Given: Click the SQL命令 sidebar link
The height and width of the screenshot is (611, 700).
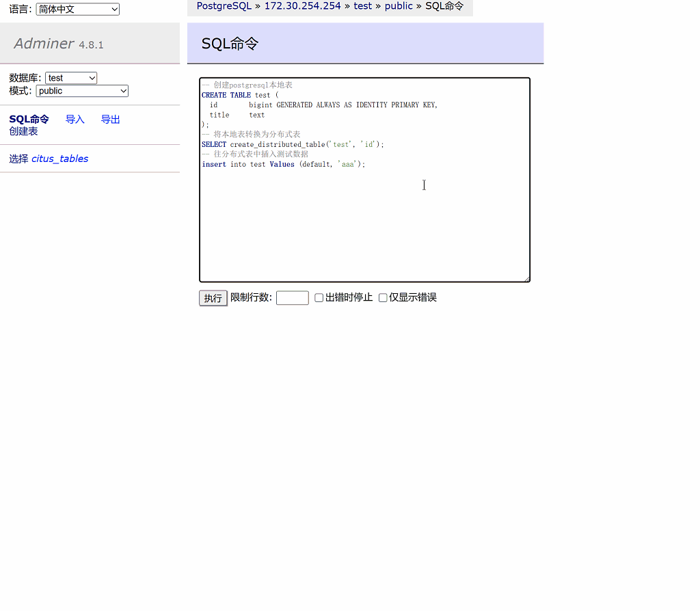Looking at the screenshot, I should [x=29, y=119].
